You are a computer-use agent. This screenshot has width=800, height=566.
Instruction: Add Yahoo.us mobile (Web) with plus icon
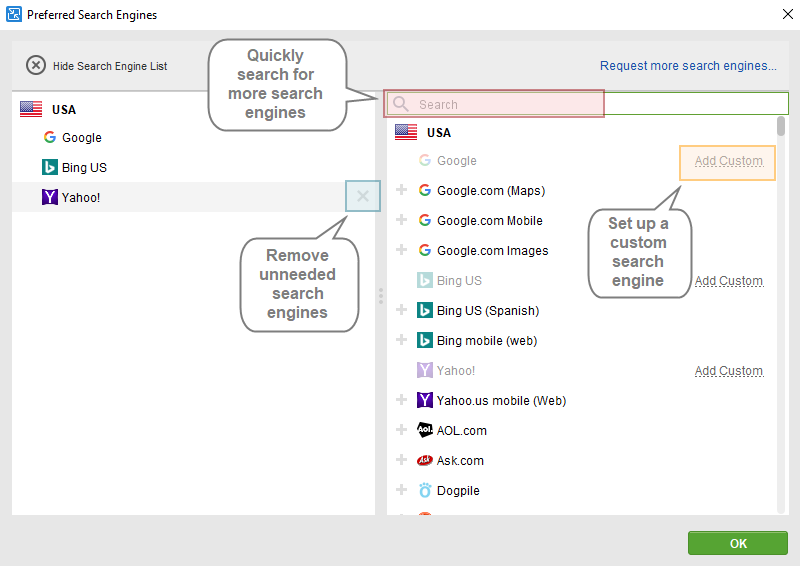click(402, 400)
